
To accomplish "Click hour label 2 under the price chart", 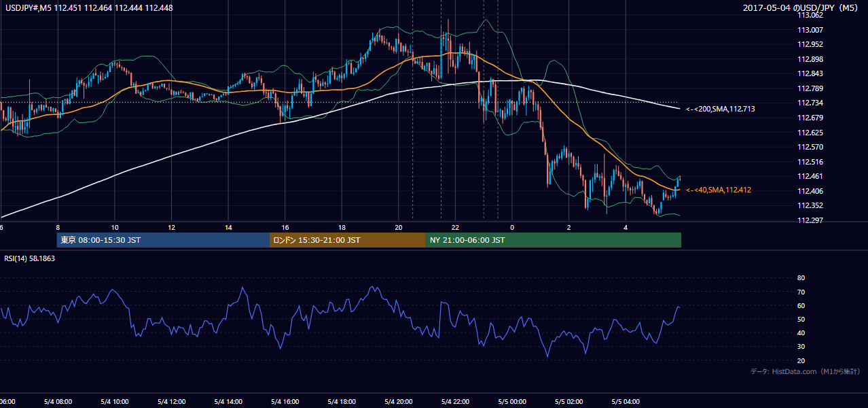I will point(568,228).
